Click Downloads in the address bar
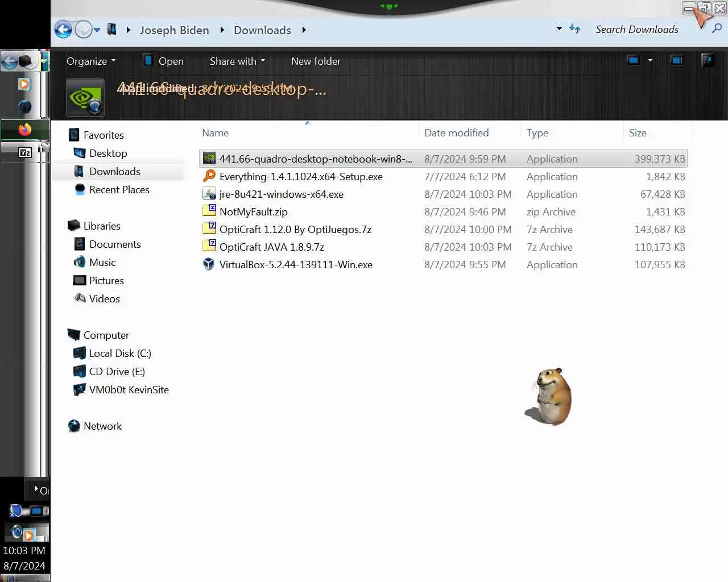Screen dimensions: 728x582 (x=262, y=30)
